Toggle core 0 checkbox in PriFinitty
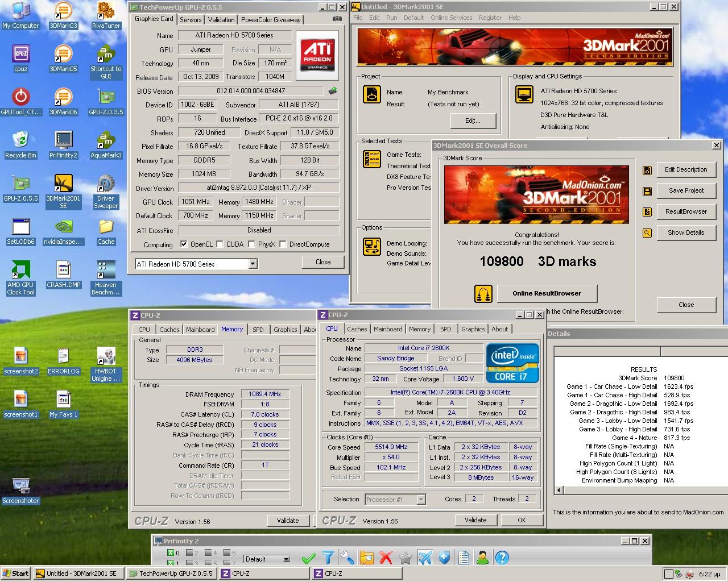 tap(170, 552)
